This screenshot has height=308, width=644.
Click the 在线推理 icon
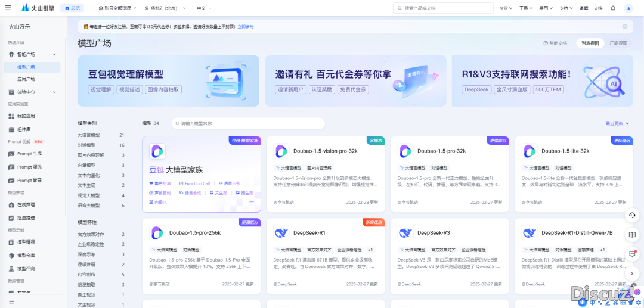click(x=11, y=205)
